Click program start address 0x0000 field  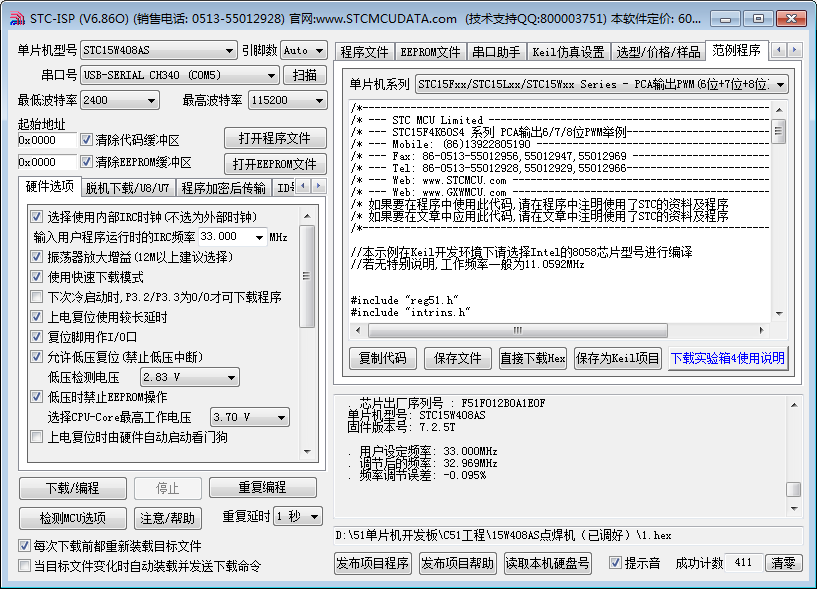pos(47,140)
